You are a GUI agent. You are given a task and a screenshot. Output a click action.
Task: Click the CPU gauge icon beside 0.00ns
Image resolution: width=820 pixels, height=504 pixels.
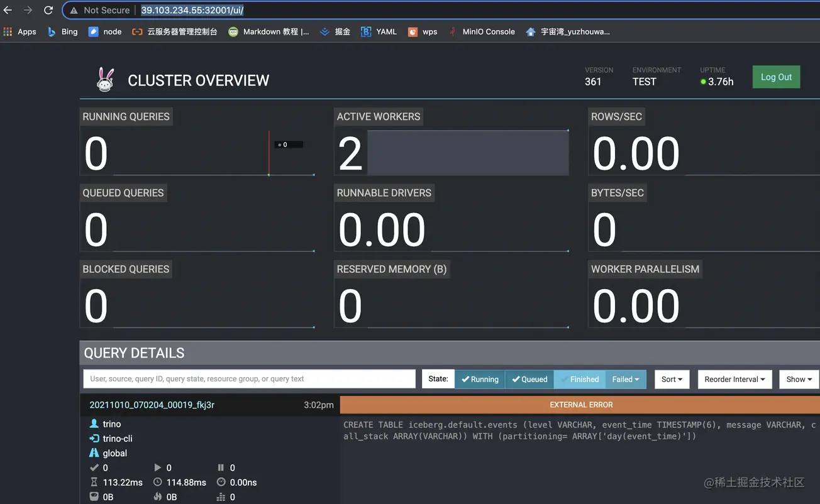(221, 482)
